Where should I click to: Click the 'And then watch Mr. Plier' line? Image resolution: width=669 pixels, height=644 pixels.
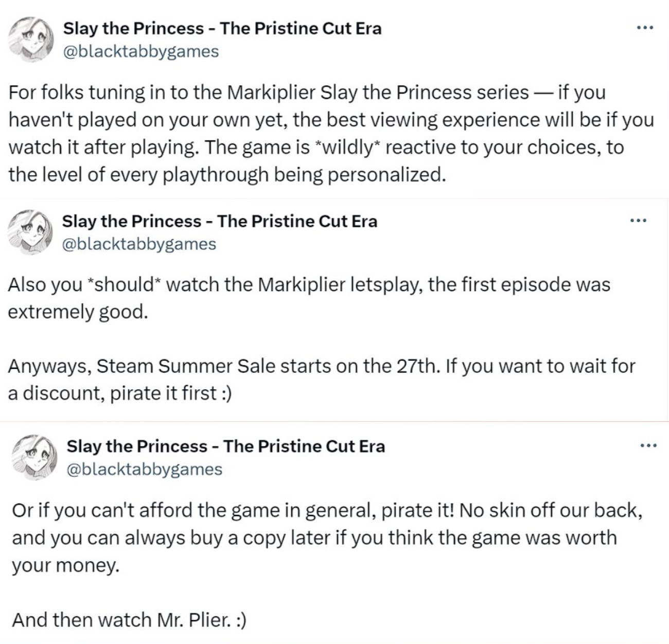pos(129,620)
